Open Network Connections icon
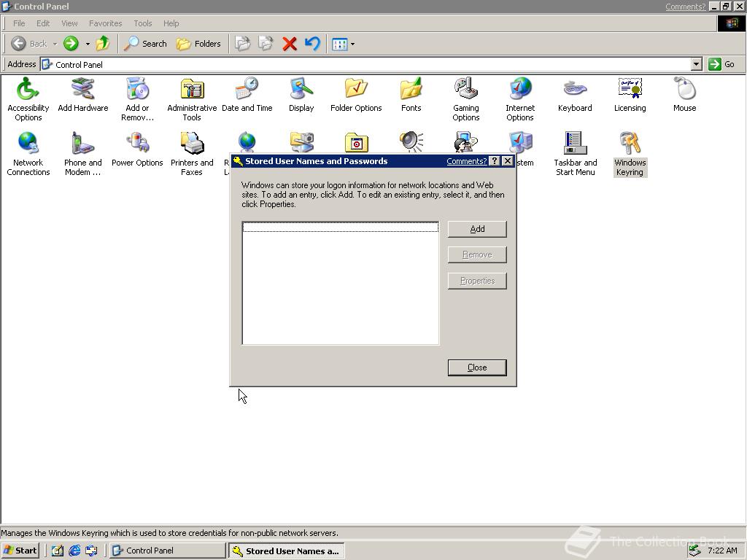Screen dimensions: 747x560 pos(28,154)
